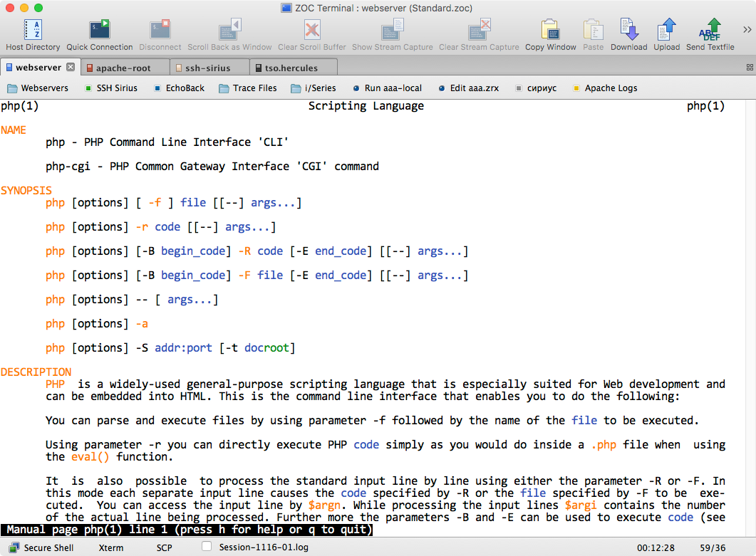Start a Quick Connection
The height and width of the screenshot is (556, 756).
tap(99, 32)
